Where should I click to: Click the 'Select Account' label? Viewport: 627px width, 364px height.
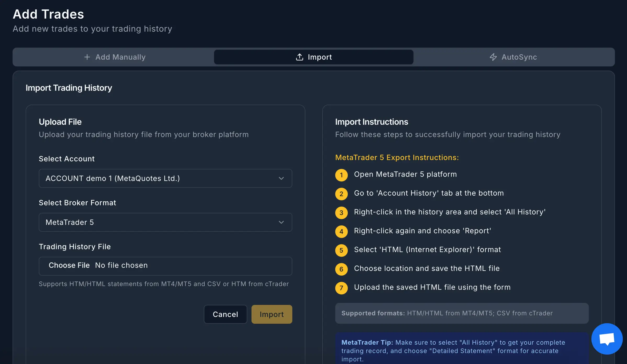tap(67, 159)
